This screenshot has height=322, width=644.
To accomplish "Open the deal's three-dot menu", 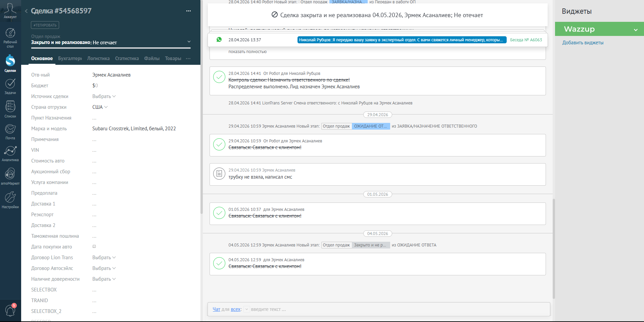I will 188,11.
